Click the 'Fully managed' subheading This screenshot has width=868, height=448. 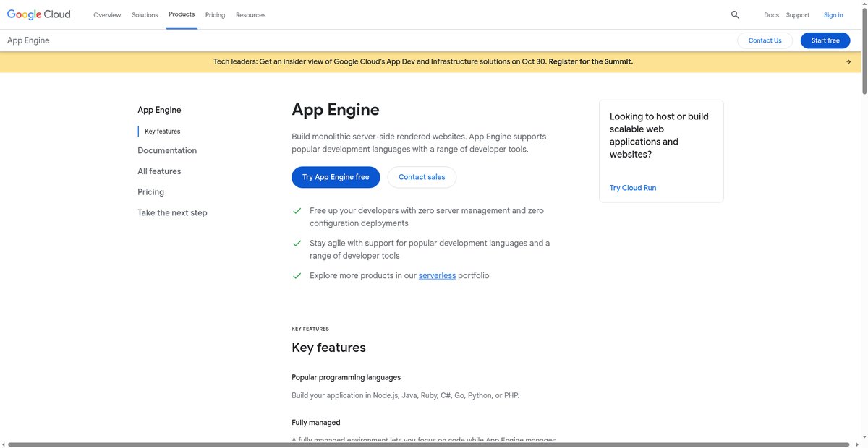tap(315, 422)
